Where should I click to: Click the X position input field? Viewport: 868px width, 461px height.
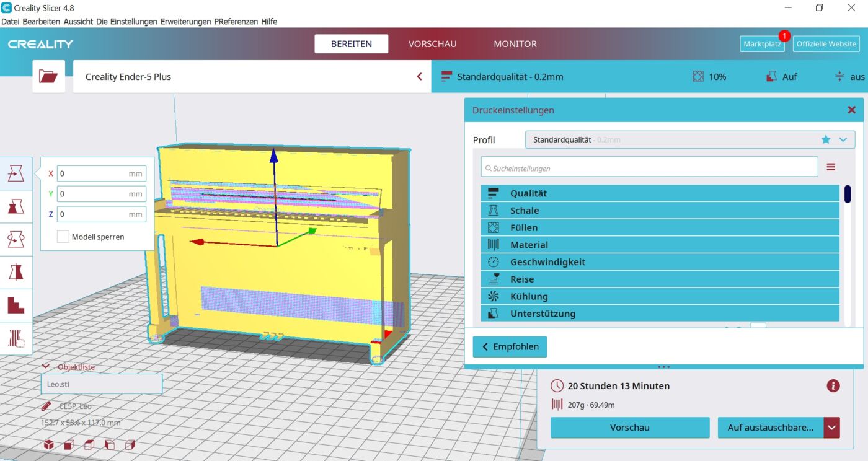[x=102, y=173]
